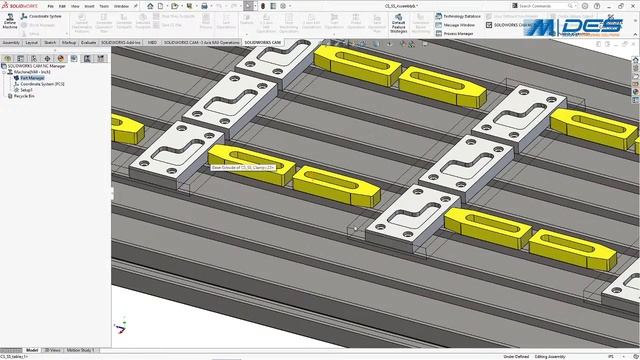Viewport: 640px width, 360px height.
Task: Open the View menu
Action: (x=75, y=6)
